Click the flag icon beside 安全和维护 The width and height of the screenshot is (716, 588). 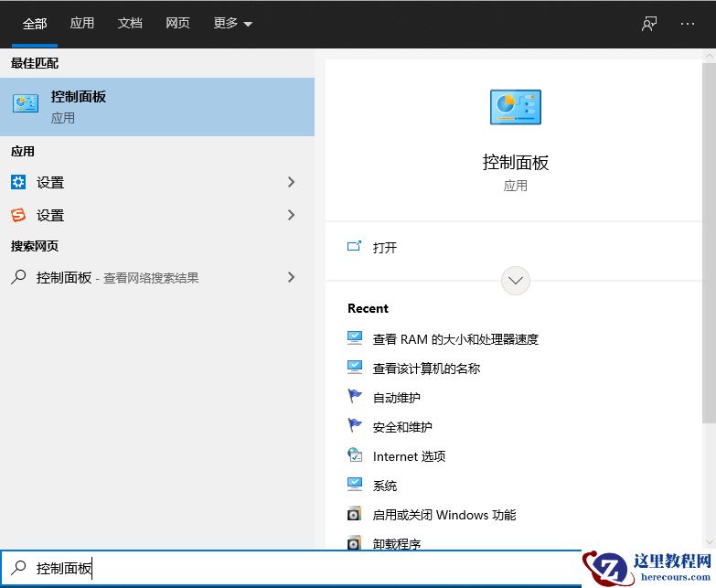pyautogui.click(x=355, y=425)
